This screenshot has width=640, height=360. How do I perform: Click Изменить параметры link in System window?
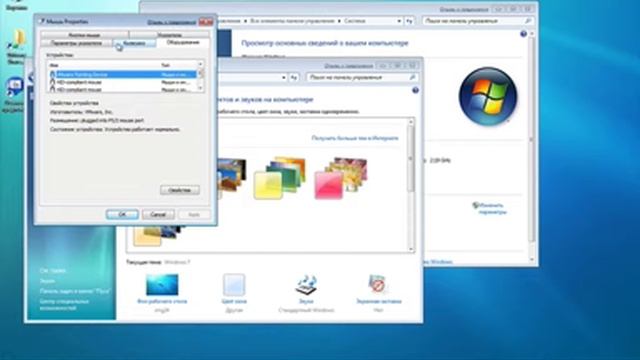(492, 209)
